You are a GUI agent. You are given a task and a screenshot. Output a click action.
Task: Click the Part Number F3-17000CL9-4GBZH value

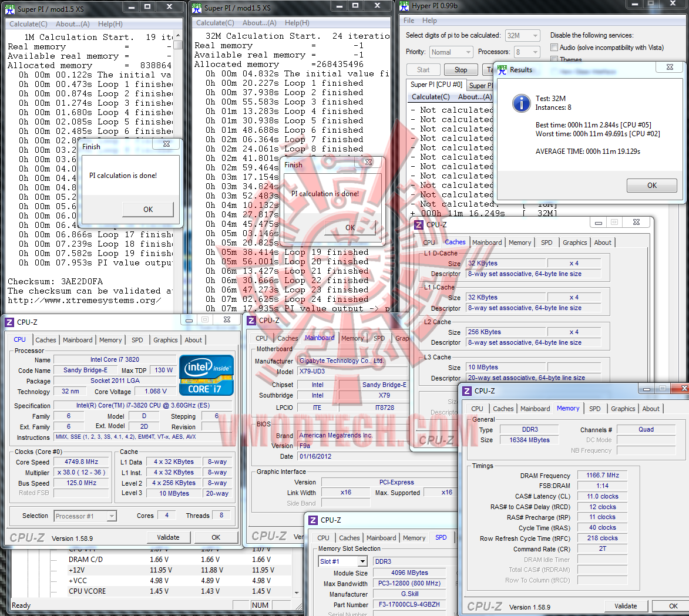tap(409, 605)
